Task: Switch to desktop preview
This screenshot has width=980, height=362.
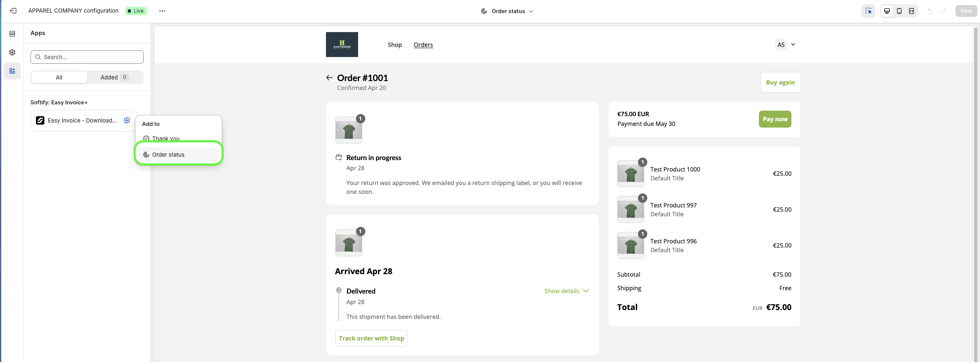Action: (887, 11)
